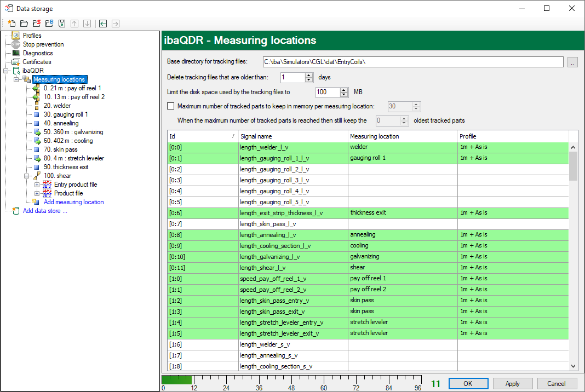Click the galvanizing location arrow icon
The height and width of the screenshot is (392, 585).
tap(37, 132)
